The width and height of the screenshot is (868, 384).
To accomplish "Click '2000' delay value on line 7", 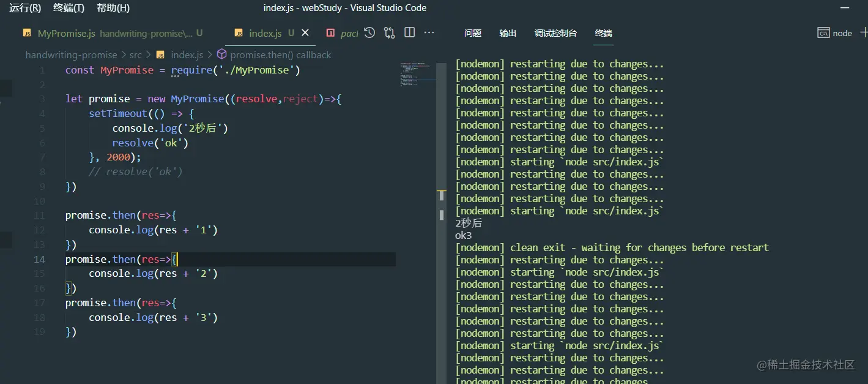I will 118,157.
